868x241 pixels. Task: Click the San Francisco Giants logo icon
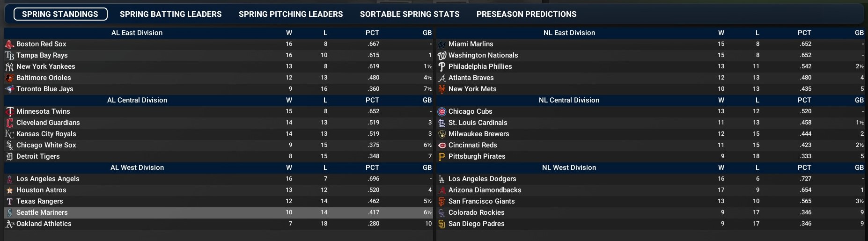441,202
